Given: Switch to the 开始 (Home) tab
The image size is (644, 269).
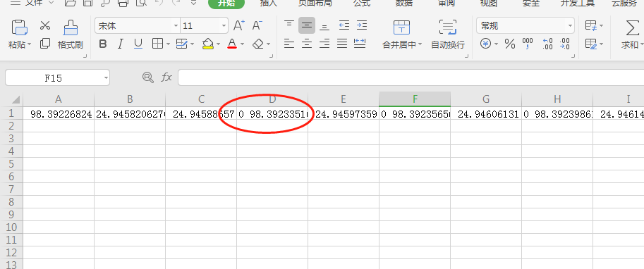Looking at the screenshot, I should (x=226, y=4).
